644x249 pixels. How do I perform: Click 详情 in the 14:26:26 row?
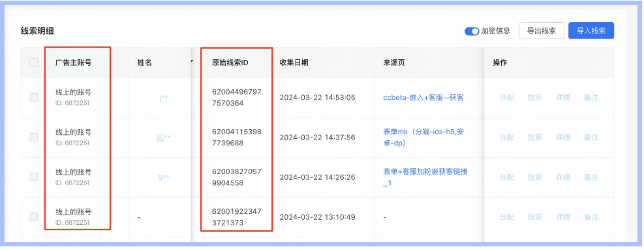click(563, 177)
